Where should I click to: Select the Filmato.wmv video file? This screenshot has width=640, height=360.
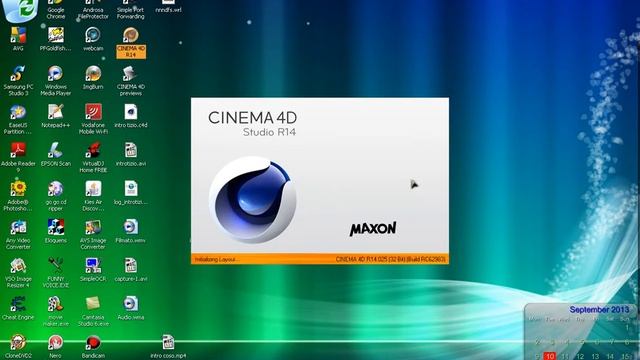[x=131, y=231]
